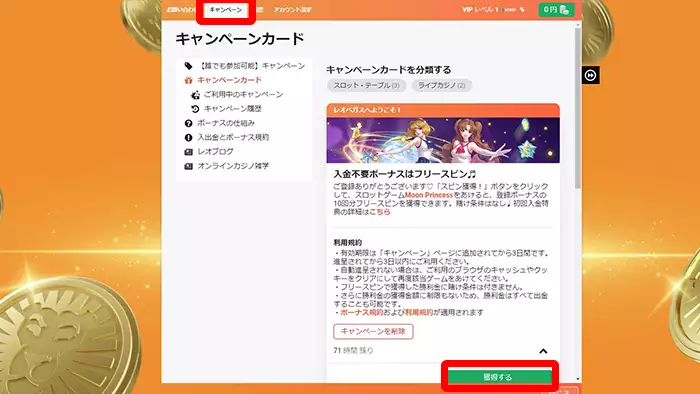This screenshot has height=394, width=700.
Task: Open オンラインカジノ雑学 in the sidebar
Action: click(233, 166)
